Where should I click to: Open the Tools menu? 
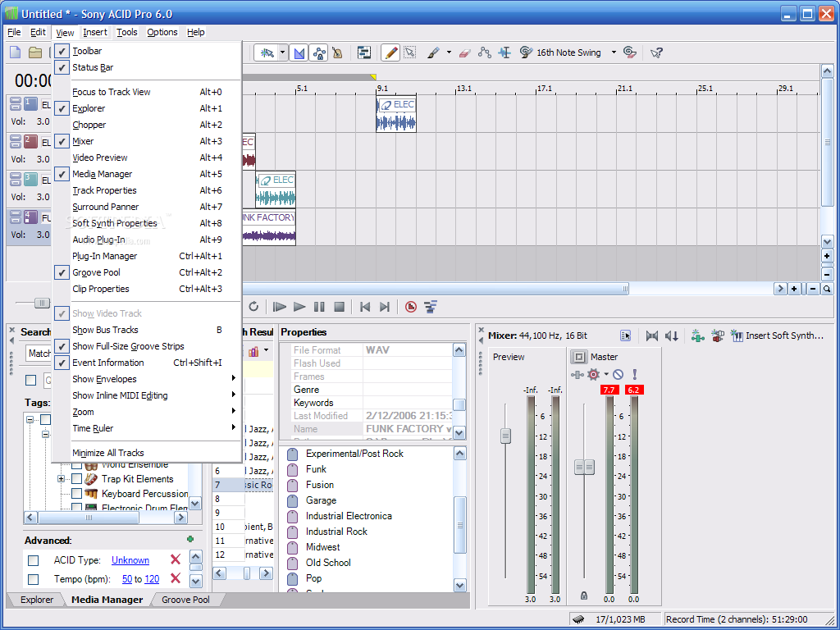127,32
